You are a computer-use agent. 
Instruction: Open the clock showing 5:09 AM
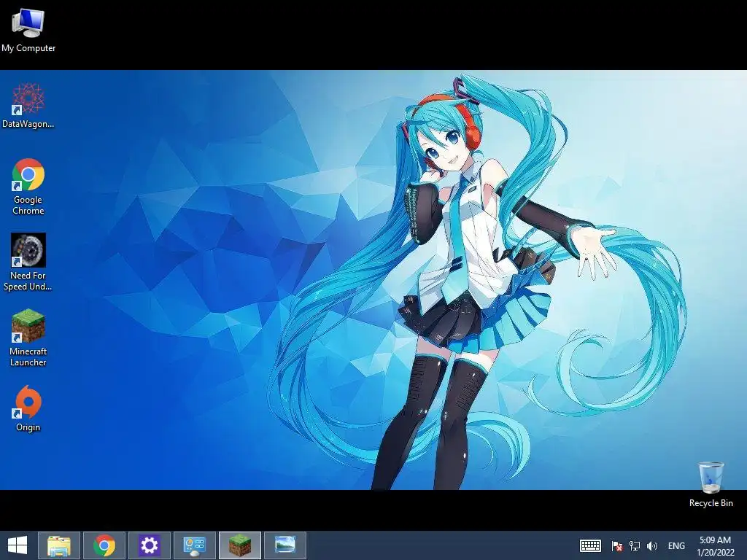click(x=715, y=545)
